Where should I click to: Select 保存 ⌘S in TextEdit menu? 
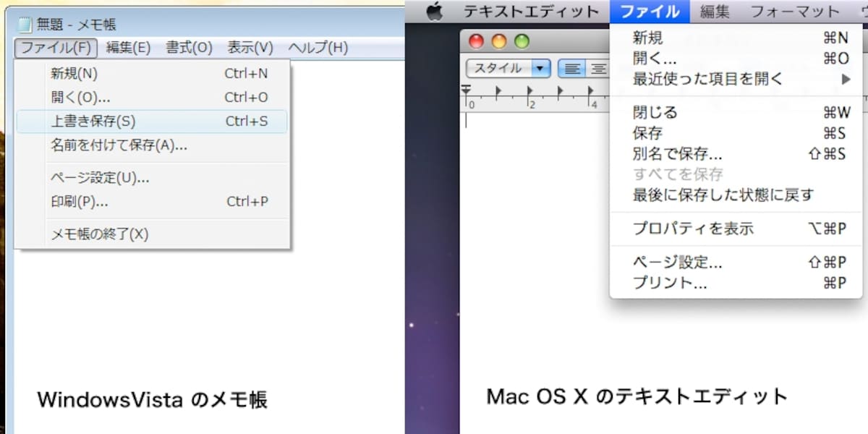(x=736, y=133)
